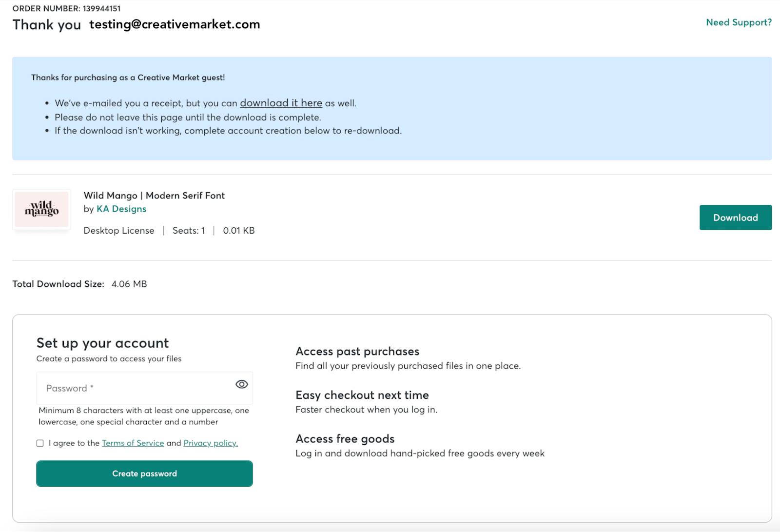The image size is (780, 532).
Task: Open the Need Support? link
Action: pyautogui.click(x=739, y=22)
